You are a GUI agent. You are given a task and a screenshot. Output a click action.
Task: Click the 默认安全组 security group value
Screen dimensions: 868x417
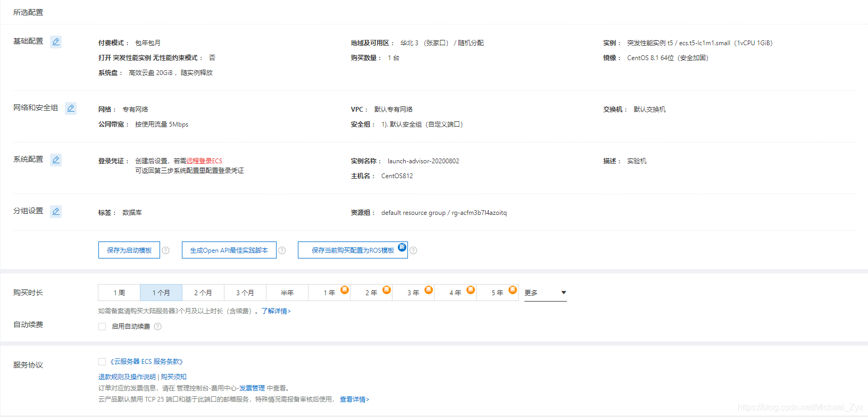tap(422, 124)
